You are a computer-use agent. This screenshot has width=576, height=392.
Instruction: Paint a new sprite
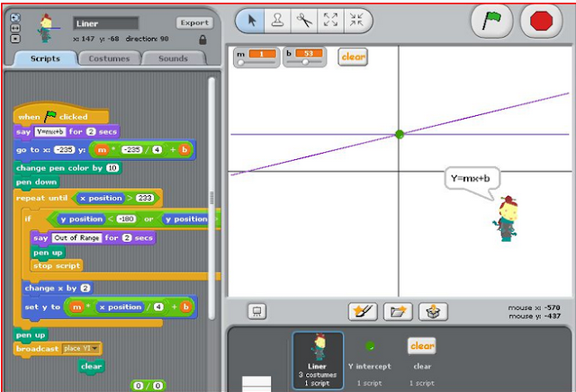pyautogui.click(x=363, y=312)
